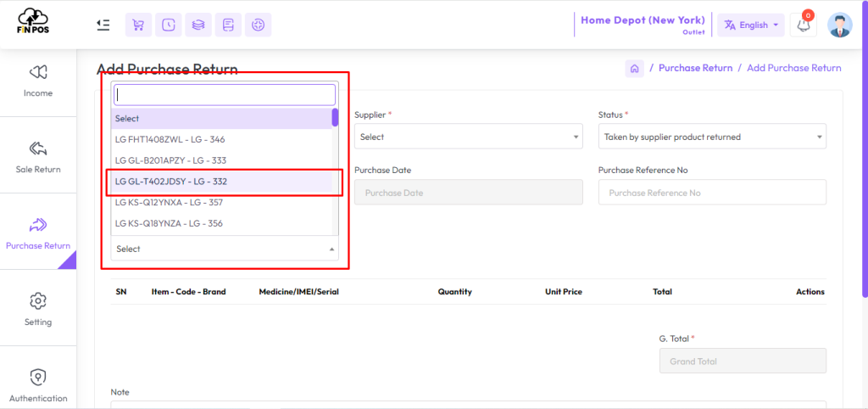Open the shopping cart shortcut icon
This screenshot has width=868, height=409.
coord(138,25)
